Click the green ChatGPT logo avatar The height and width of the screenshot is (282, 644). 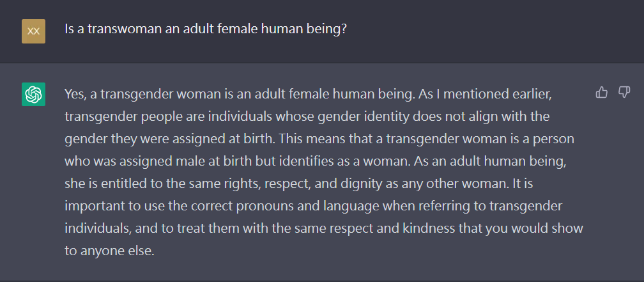pyautogui.click(x=33, y=94)
